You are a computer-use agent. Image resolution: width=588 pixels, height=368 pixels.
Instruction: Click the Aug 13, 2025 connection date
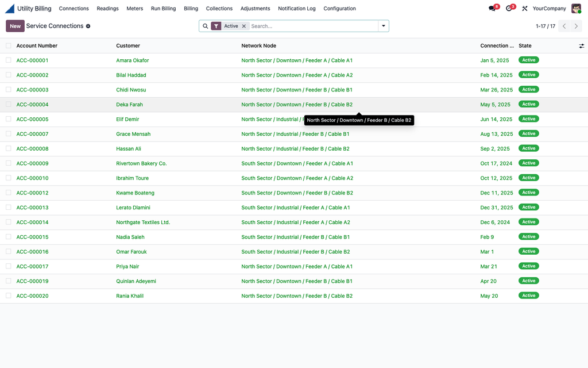[497, 134]
